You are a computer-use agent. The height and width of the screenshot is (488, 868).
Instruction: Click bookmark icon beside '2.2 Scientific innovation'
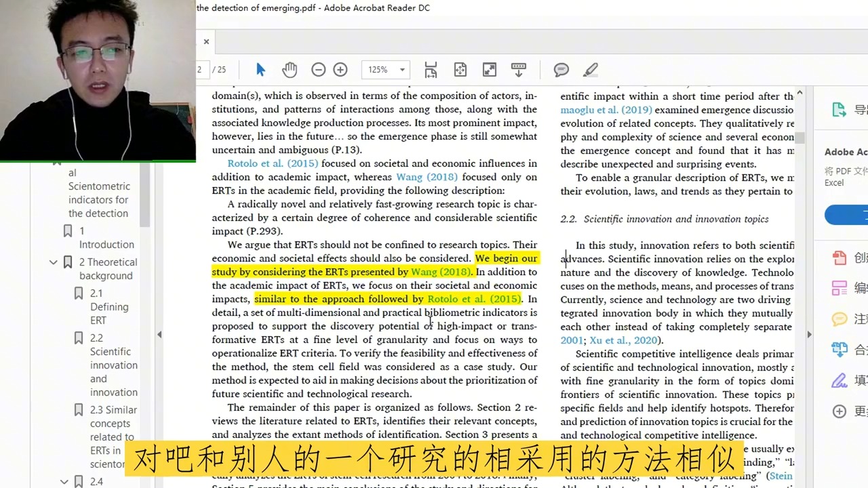coord(79,338)
